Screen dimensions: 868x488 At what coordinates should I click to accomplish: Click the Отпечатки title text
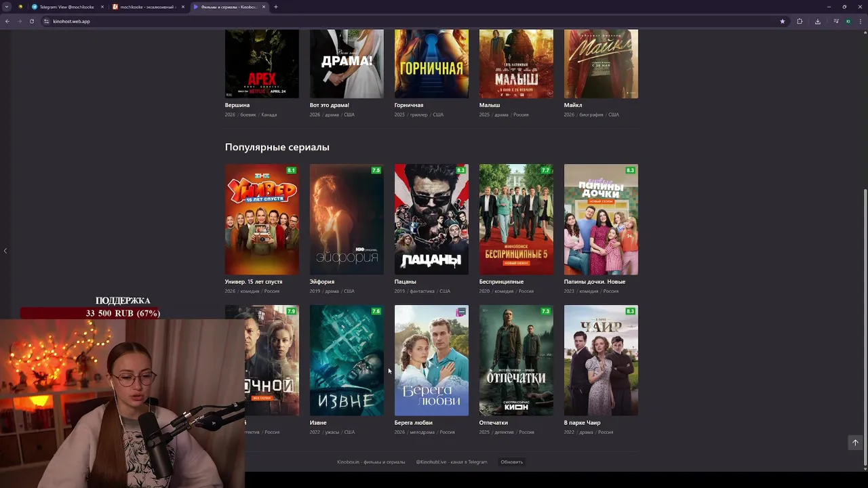coord(494,422)
